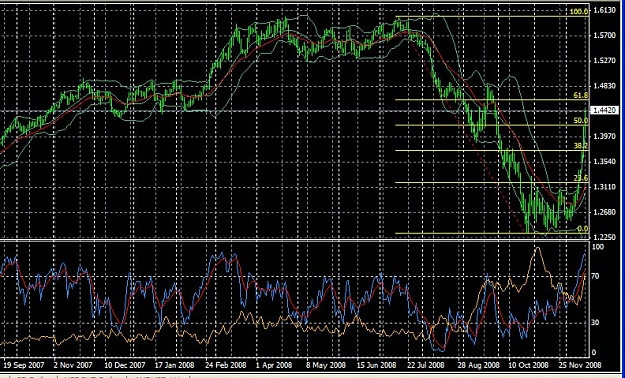Click the 2 Nov 2007 date label
This screenshot has height=378, width=625.
pyautogui.click(x=73, y=365)
